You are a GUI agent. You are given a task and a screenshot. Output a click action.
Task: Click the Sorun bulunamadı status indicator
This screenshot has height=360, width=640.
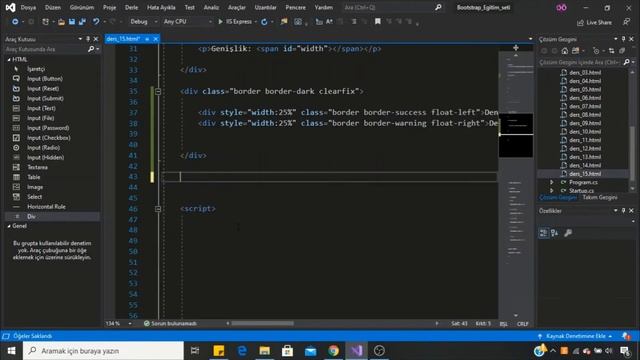[x=170, y=323]
